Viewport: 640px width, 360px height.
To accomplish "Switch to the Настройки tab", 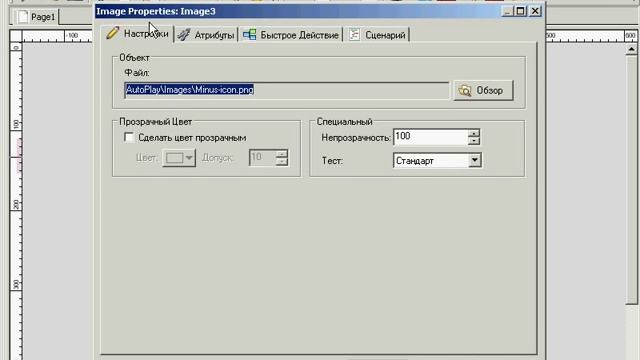I will [138, 34].
